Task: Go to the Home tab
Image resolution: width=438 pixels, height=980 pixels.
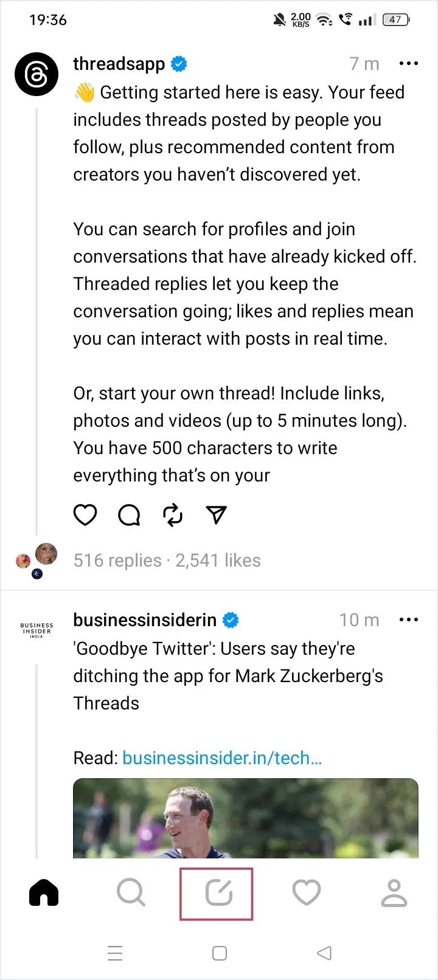Action: 44,893
